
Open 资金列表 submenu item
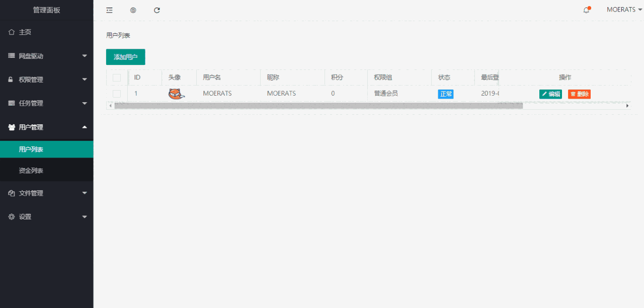(x=46, y=171)
